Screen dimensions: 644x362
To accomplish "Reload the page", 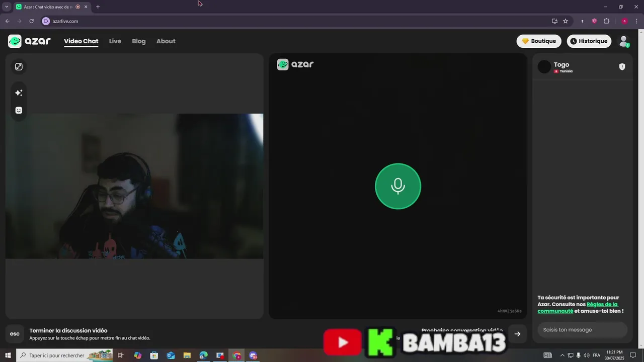I will tap(31, 21).
